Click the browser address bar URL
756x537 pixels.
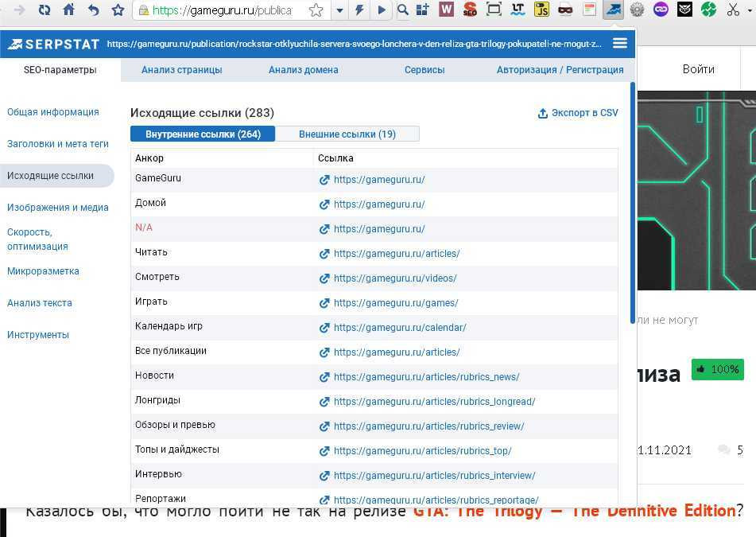tap(222, 10)
